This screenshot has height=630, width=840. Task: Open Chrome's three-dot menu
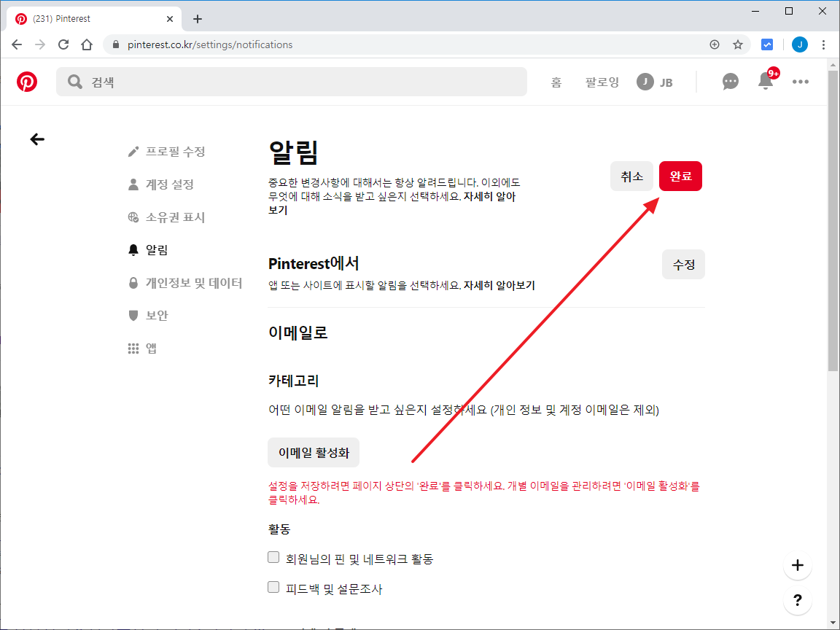tap(823, 44)
